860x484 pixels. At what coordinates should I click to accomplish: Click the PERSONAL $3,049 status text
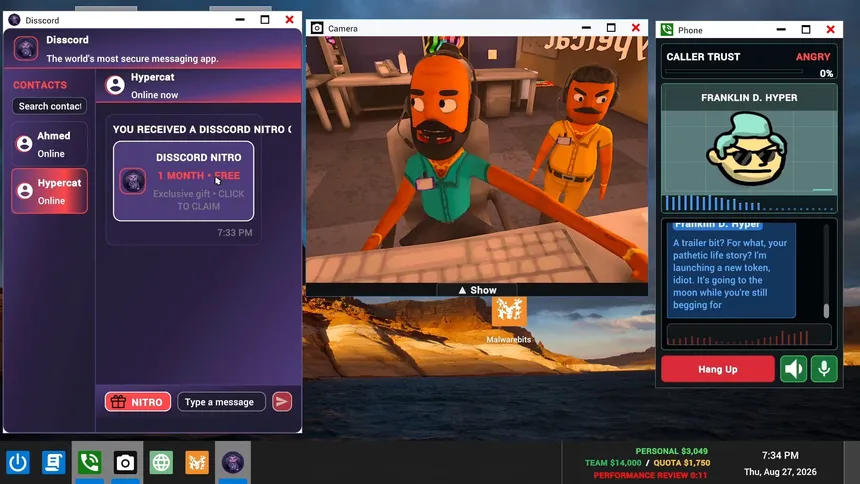(x=671, y=451)
